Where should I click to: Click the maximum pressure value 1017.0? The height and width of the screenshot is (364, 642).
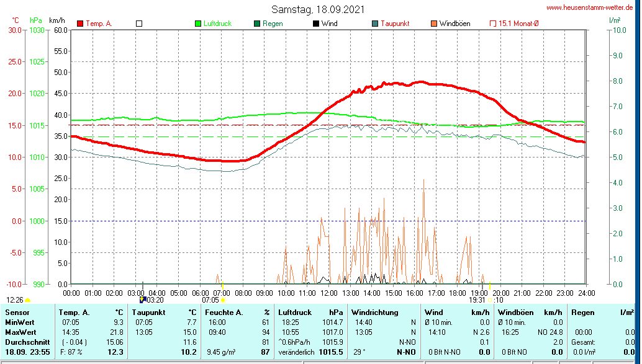tap(332, 332)
